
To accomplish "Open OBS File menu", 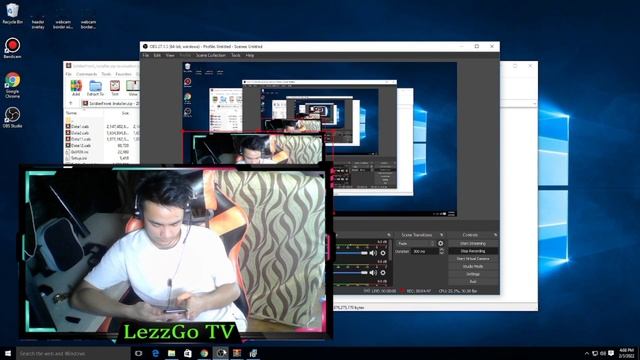I will (146, 55).
